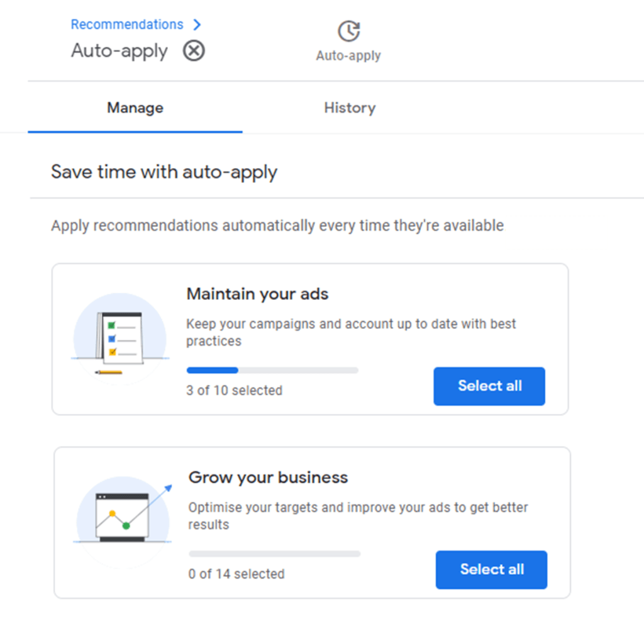Open the Grow your business card
This screenshot has height=644, width=644.
pos(268,477)
